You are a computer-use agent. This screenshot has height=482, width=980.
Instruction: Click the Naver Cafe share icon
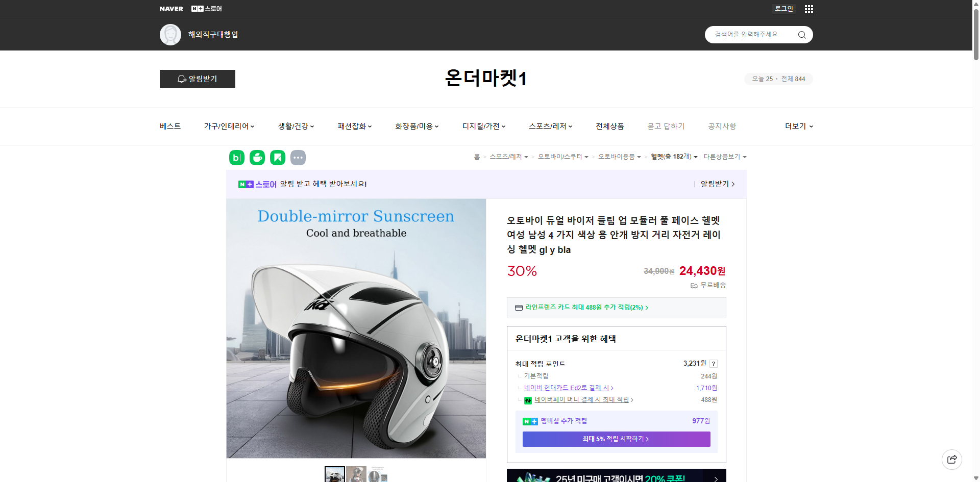tap(257, 158)
